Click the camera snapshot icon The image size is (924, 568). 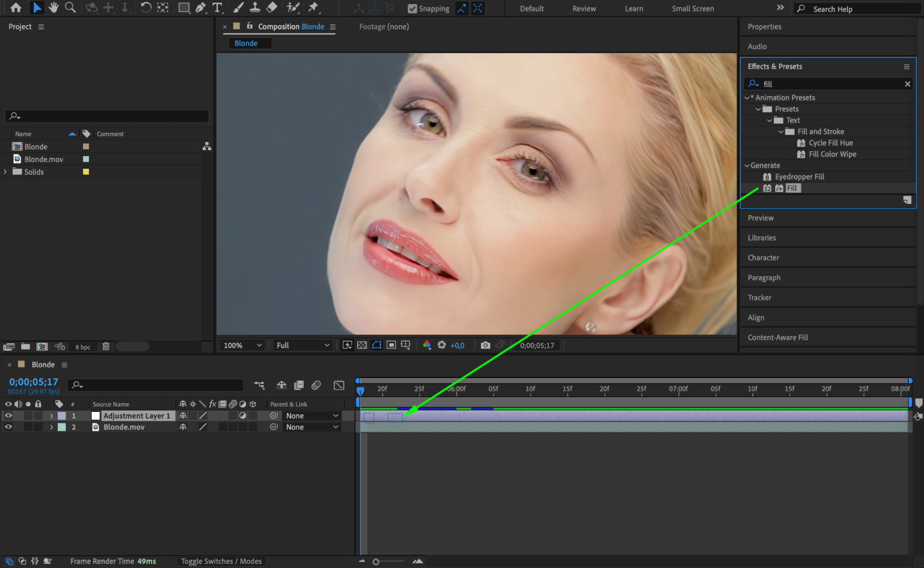tap(485, 345)
